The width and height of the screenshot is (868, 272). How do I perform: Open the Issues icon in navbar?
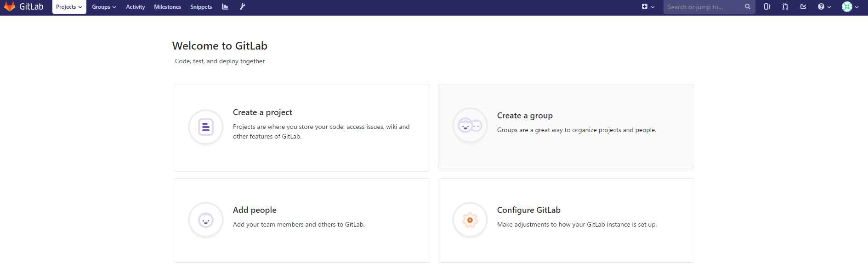click(767, 7)
